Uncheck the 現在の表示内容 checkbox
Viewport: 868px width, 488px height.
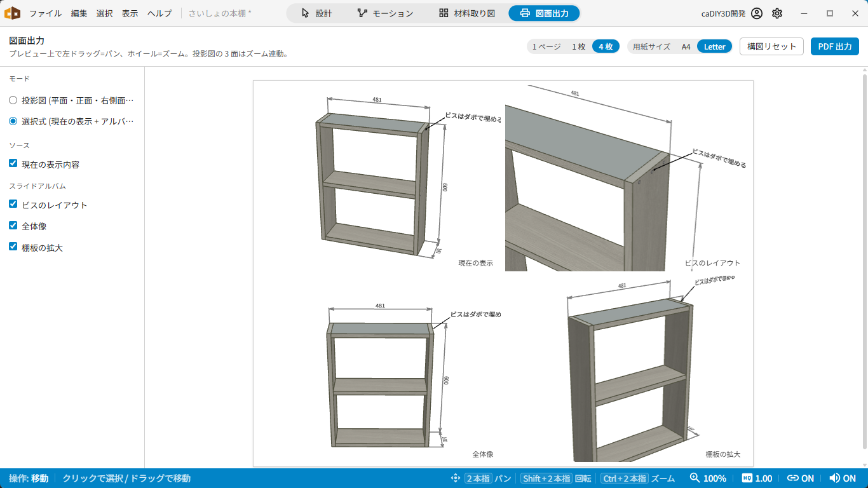tap(13, 163)
